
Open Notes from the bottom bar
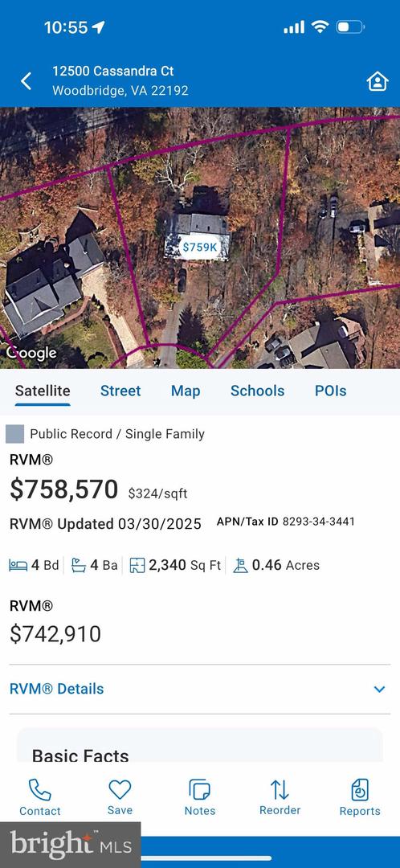(200, 790)
